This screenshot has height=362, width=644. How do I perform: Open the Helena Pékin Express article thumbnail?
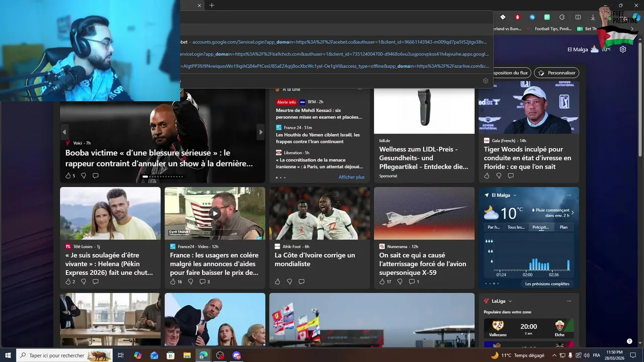(110, 213)
